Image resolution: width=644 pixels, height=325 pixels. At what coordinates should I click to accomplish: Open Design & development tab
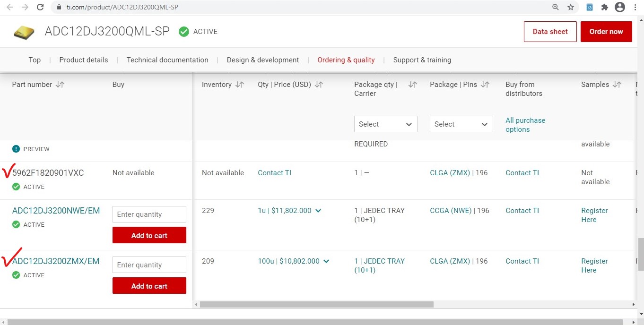[263, 60]
